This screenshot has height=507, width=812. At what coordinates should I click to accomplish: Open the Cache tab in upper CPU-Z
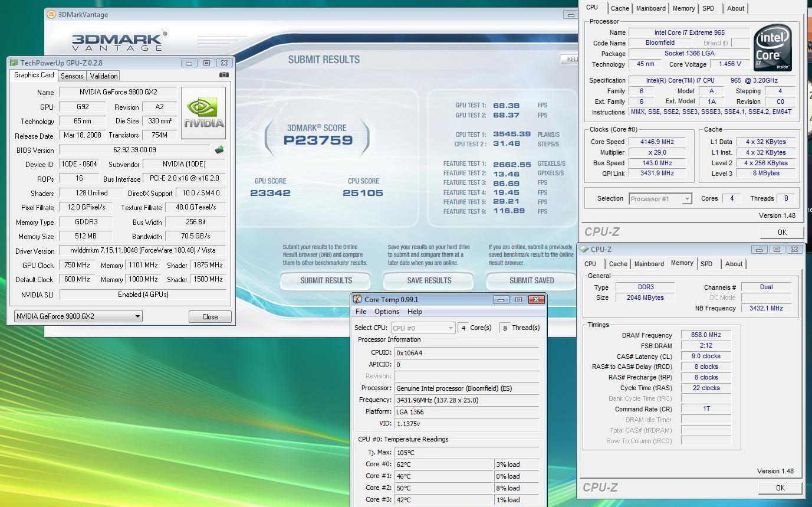(620, 8)
